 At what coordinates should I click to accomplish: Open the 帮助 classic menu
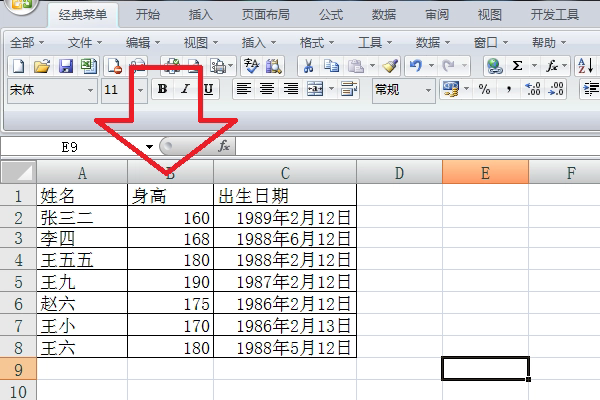click(549, 42)
